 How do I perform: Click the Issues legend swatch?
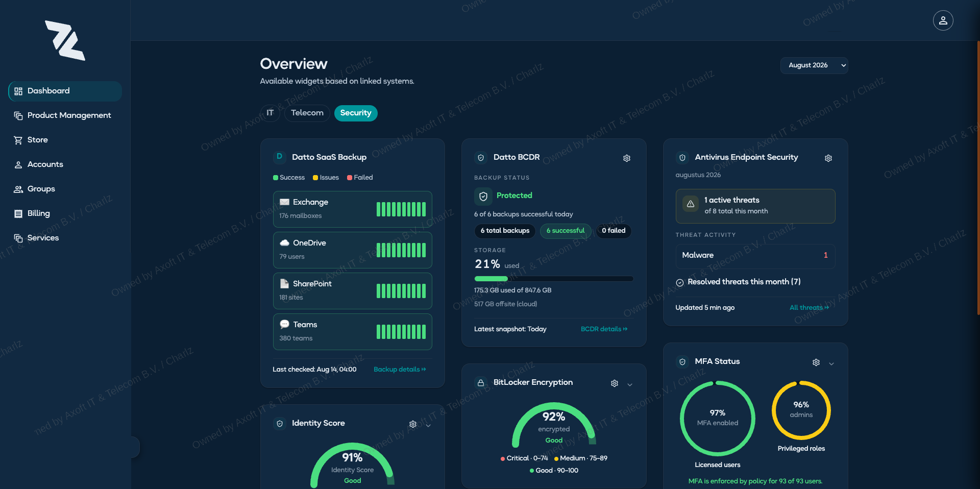(x=315, y=178)
